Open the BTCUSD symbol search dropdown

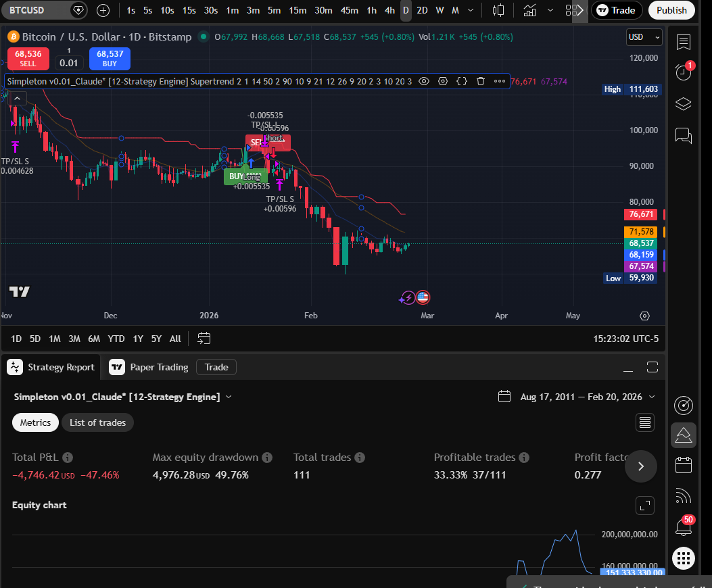pos(37,10)
